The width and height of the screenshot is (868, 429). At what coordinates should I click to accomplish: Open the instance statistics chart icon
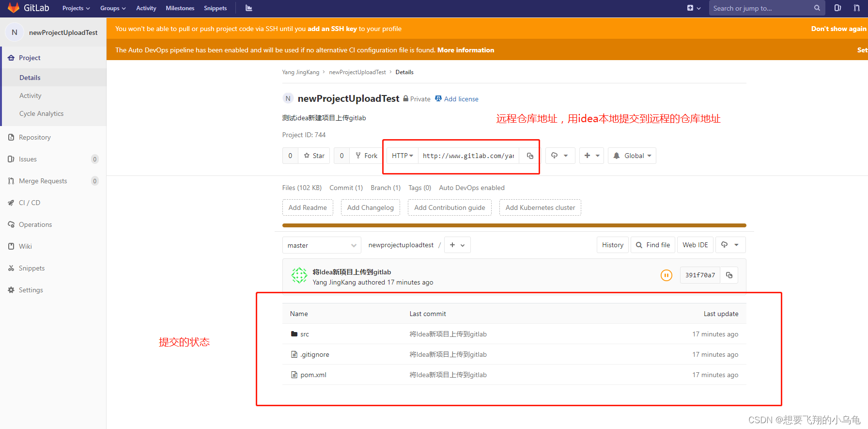click(249, 8)
